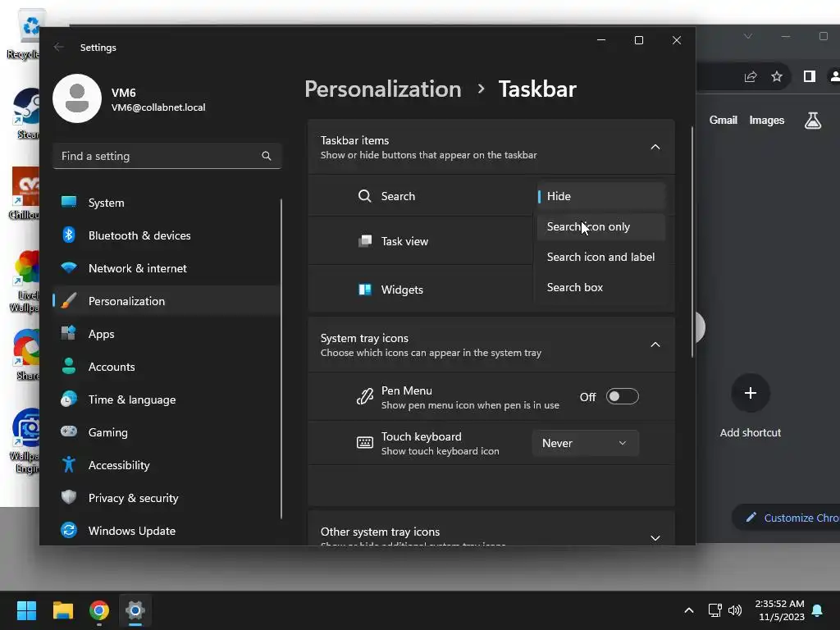Viewport: 840px width, 630px height.
Task: Collapse the System tray icons section
Action: point(655,345)
